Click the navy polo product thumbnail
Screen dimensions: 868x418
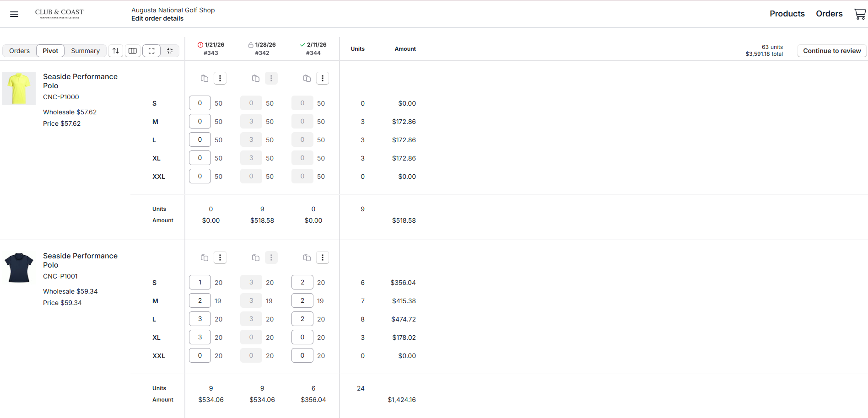[x=19, y=268]
